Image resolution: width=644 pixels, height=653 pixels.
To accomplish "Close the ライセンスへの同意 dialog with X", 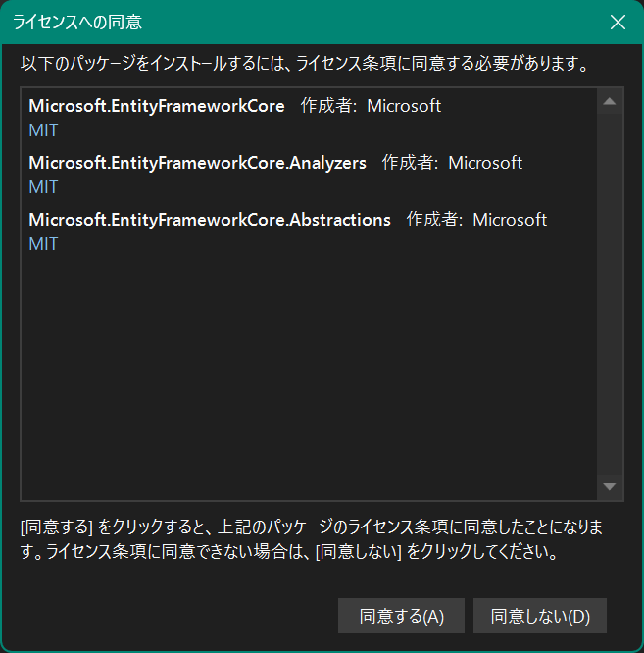I will pyautogui.click(x=618, y=22).
